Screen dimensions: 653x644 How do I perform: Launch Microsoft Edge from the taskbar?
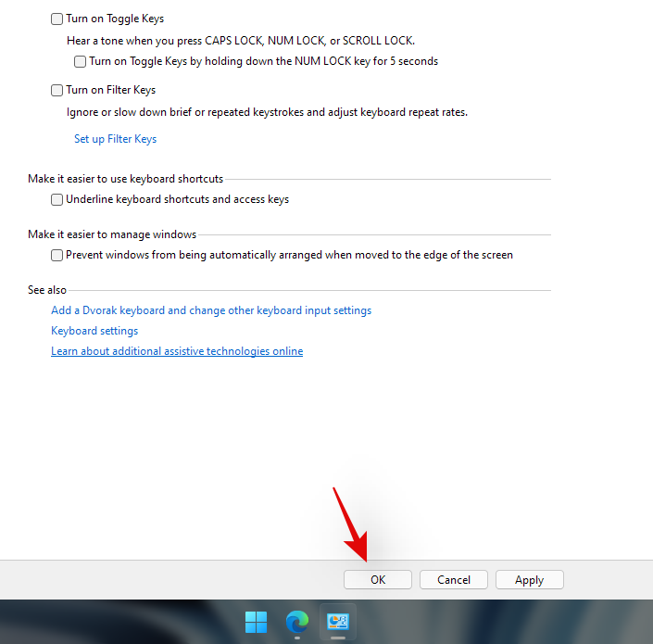pyautogui.click(x=297, y=622)
